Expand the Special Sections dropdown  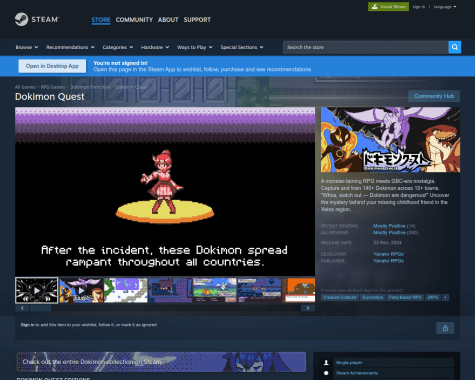(x=242, y=47)
